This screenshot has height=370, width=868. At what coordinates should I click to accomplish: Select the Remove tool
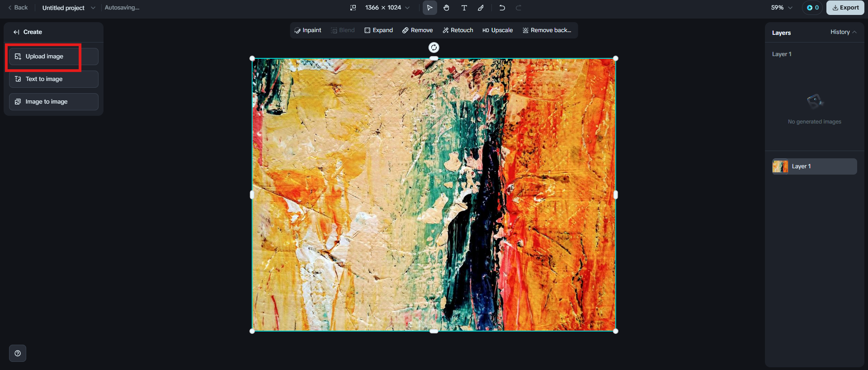(418, 30)
